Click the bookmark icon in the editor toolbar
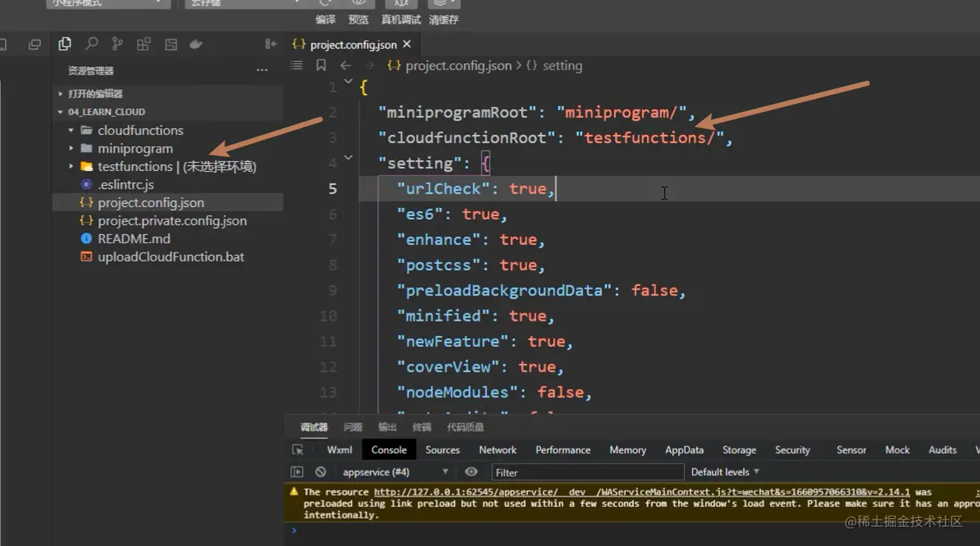 coord(321,65)
